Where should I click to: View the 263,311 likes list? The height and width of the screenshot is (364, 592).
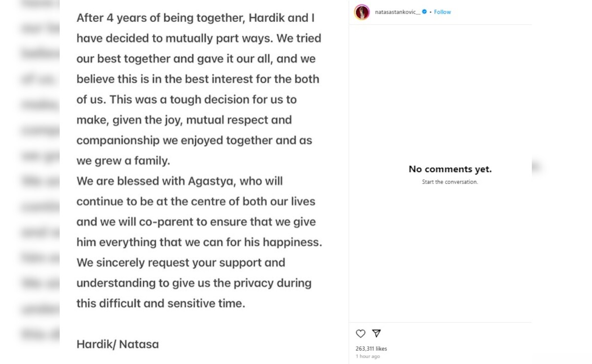coord(371,349)
